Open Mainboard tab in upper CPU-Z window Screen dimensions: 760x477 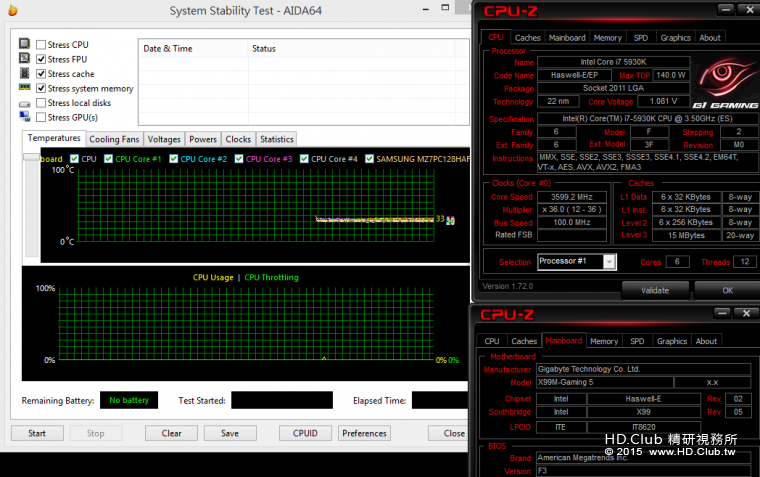click(567, 37)
